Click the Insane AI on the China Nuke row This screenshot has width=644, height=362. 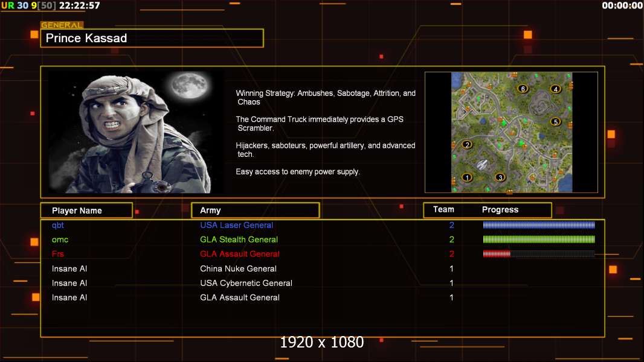pos(69,268)
